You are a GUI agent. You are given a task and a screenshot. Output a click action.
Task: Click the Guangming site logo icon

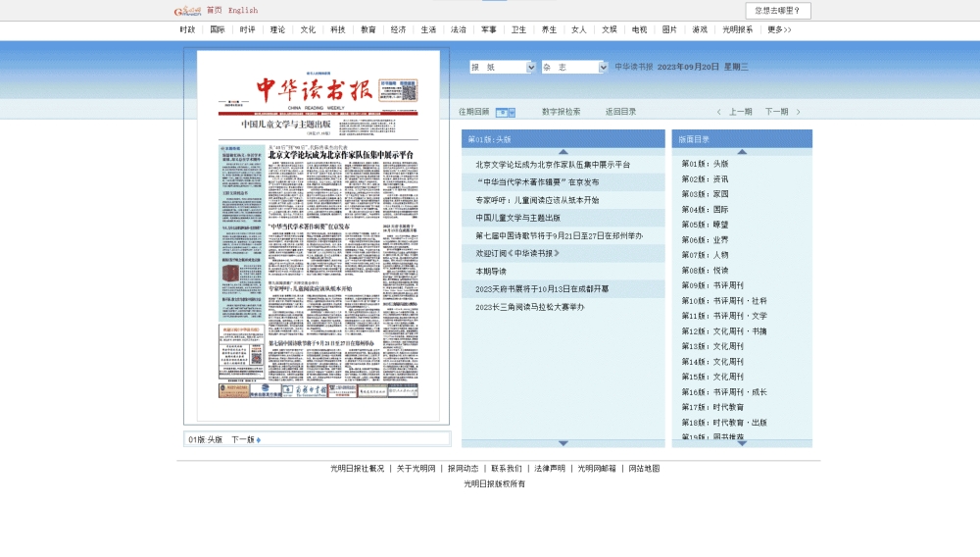[187, 11]
